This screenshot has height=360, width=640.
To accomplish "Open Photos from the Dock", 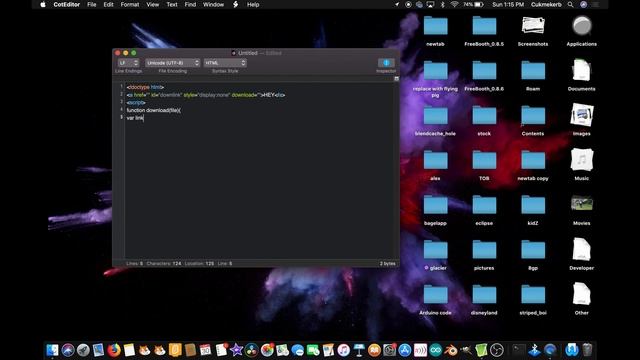I will click(x=267, y=350).
